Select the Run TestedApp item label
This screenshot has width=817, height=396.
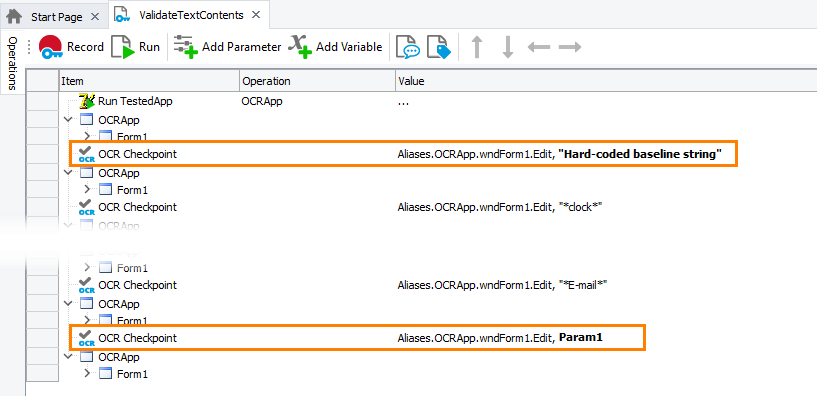(135, 102)
